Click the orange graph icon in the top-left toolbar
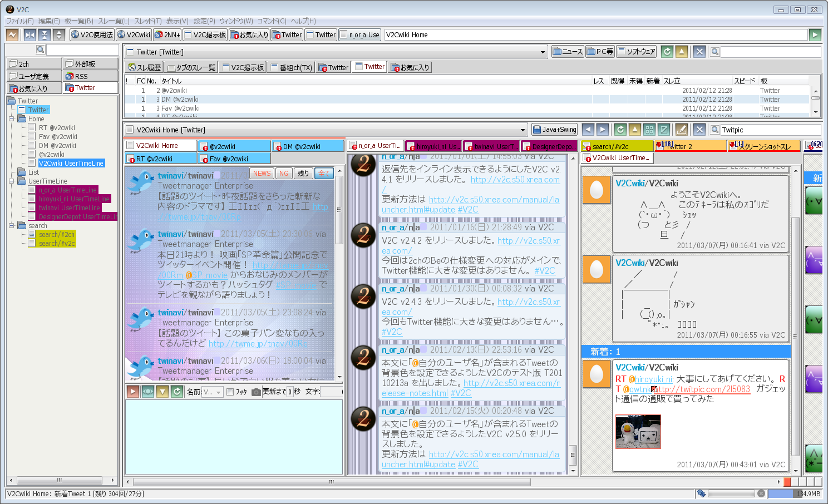This screenshot has width=828, height=504. point(12,35)
